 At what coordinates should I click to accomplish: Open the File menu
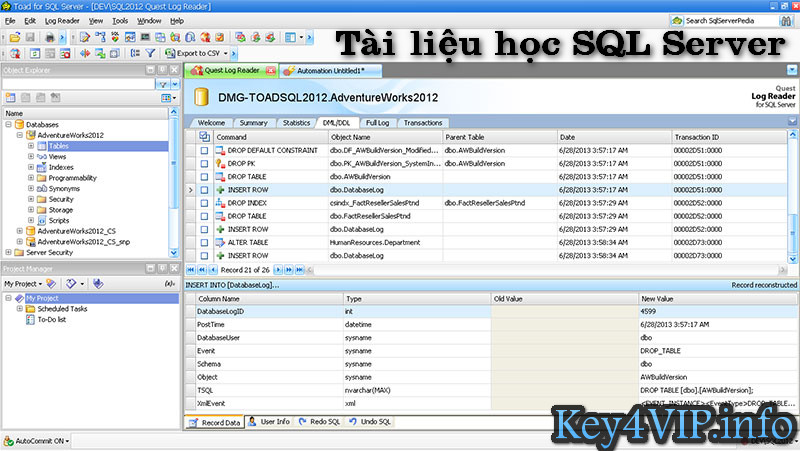[10, 21]
